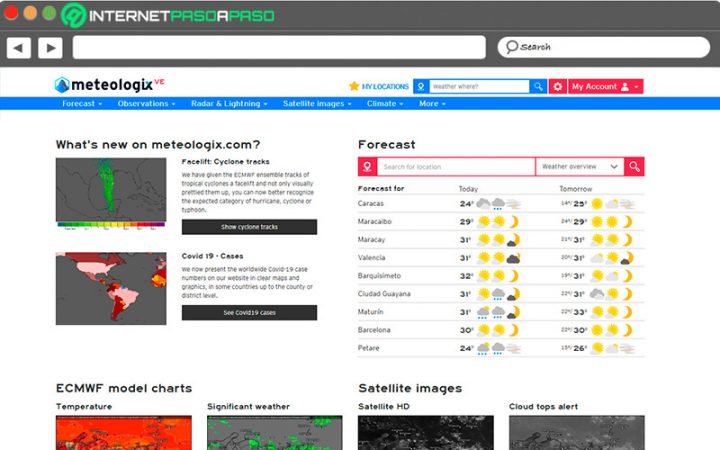The image size is (720, 450).
Task: Open the Satellite images menu
Action: (x=317, y=104)
